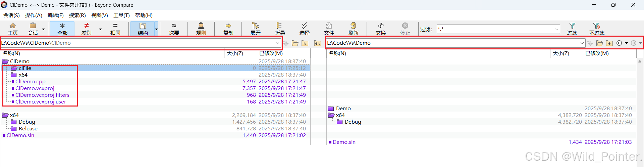The height and width of the screenshot is (167, 644).
Task: Click the 选择 (Select) toolbar icon
Action: [x=305, y=29]
